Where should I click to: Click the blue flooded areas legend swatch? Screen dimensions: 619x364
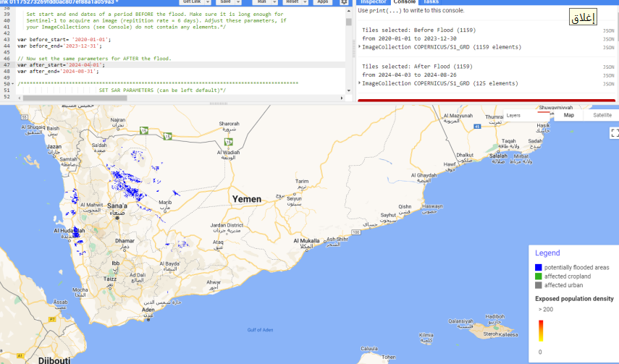(538, 268)
